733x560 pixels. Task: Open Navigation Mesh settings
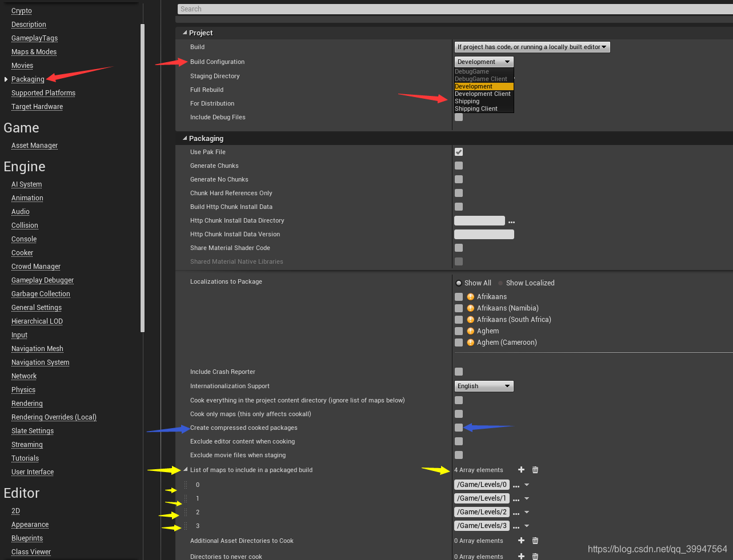[37, 349]
